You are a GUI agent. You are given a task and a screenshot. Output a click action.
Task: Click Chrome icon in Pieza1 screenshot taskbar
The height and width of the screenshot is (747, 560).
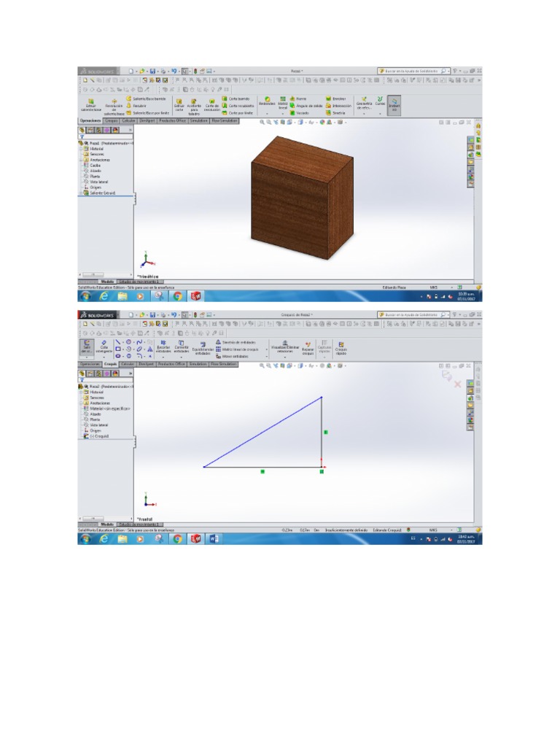pos(177,296)
